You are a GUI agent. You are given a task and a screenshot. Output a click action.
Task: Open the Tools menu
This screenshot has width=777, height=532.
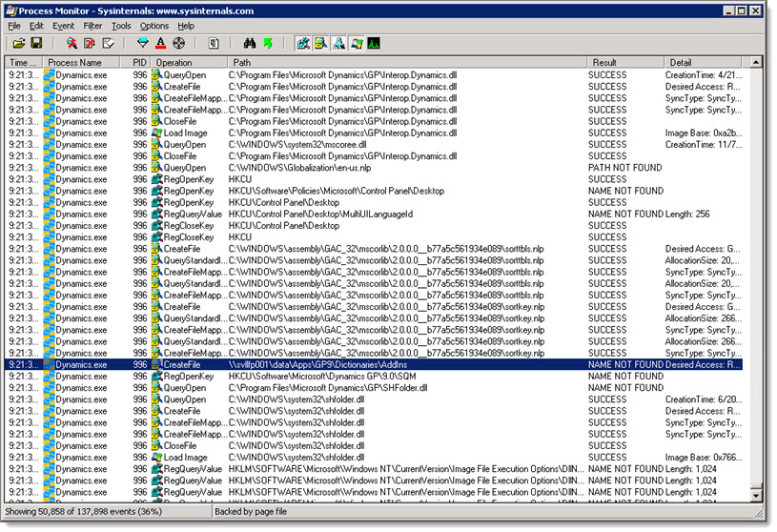(121, 26)
